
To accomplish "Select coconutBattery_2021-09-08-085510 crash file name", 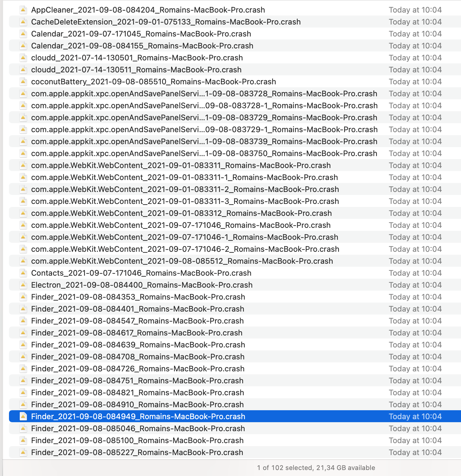I will tap(154, 82).
